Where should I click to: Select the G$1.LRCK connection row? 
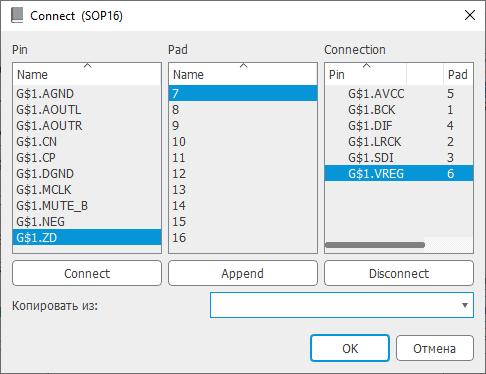click(399, 142)
